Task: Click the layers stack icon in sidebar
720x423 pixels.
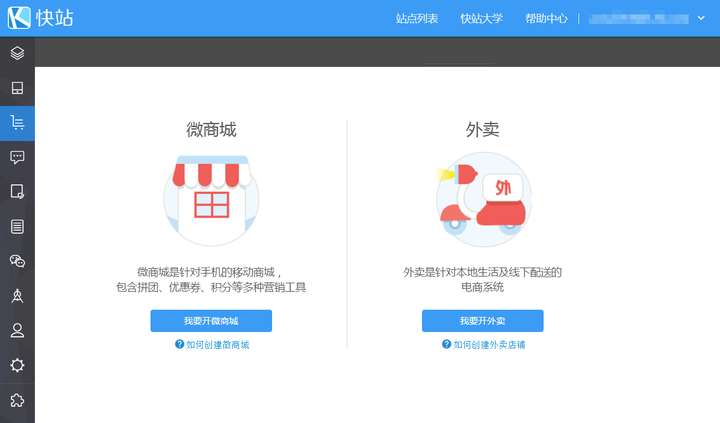Action: coord(17,53)
